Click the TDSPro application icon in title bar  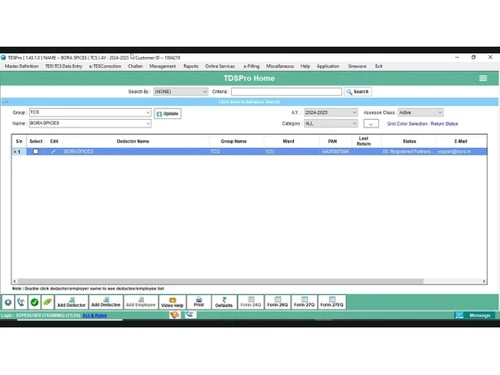pyautogui.click(x=3, y=58)
